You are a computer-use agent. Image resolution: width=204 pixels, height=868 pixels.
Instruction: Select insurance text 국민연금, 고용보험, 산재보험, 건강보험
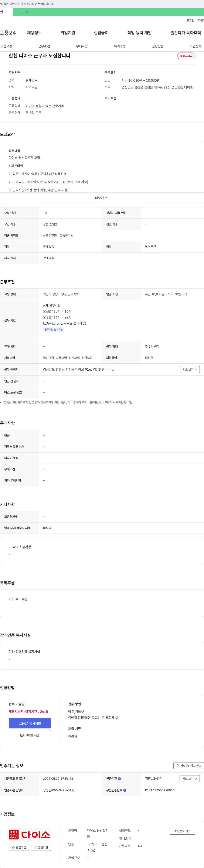point(68,358)
